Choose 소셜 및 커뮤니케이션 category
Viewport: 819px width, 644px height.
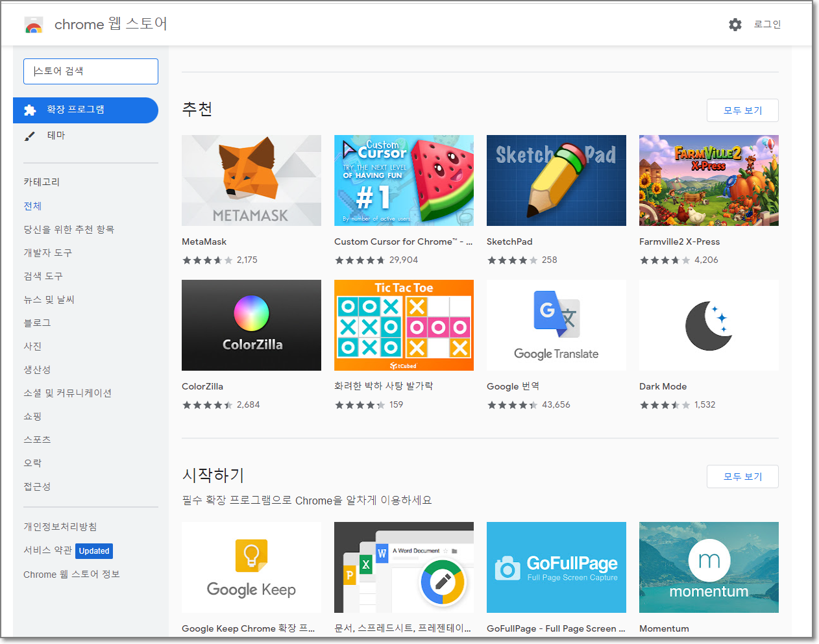pos(67,393)
